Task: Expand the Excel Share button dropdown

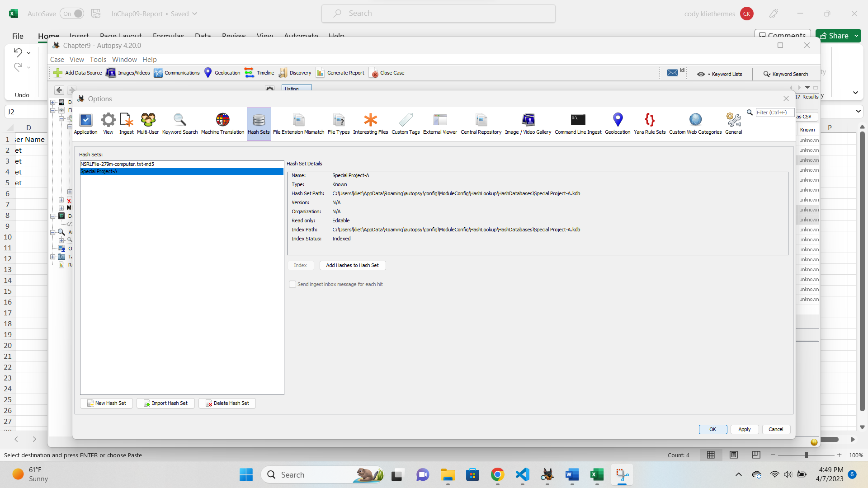Action: tap(856, 36)
